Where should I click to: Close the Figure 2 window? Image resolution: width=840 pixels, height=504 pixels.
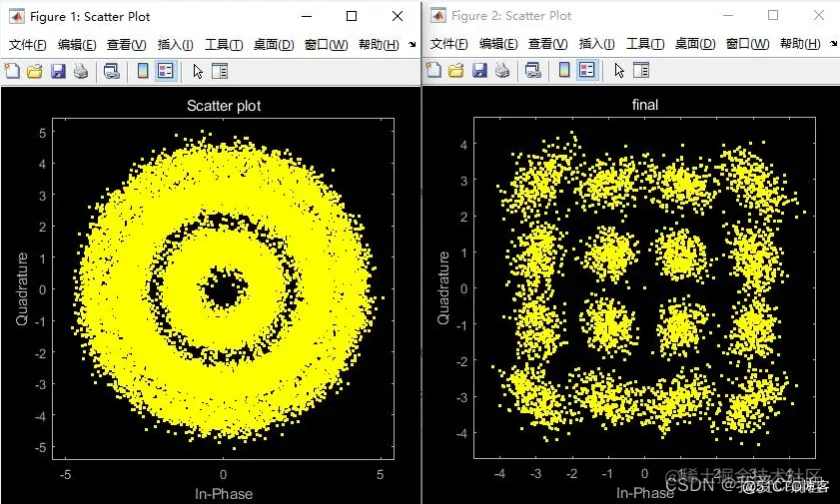pyautogui.click(x=819, y=16)
